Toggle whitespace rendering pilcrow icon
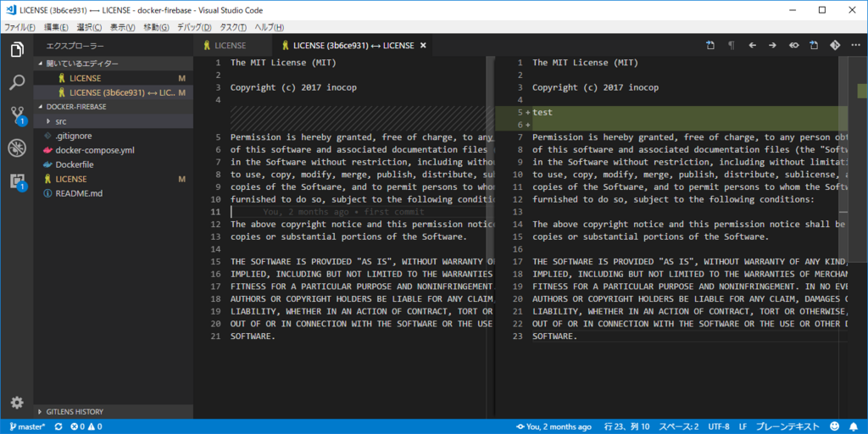 pos(732,46)
